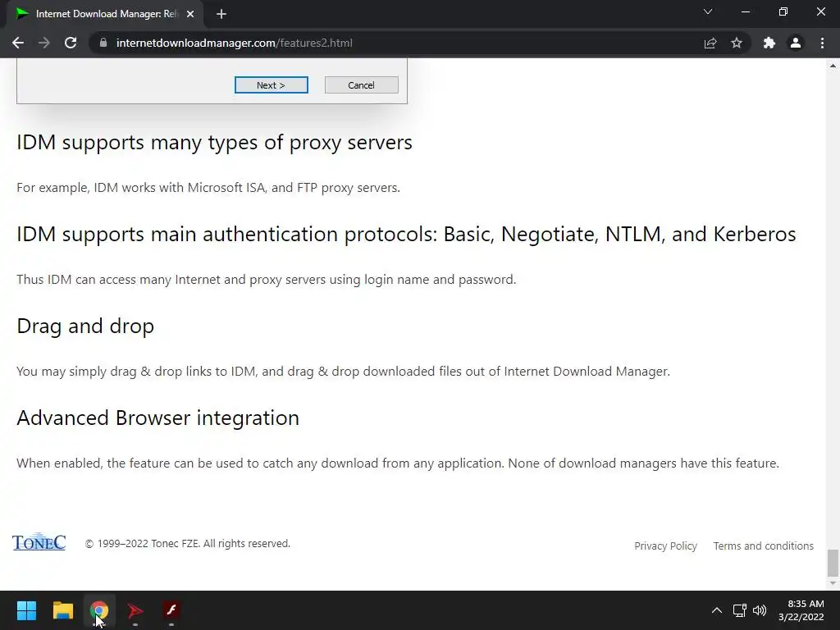Screen dimensions: 840x630
Task: Click the scrollbar up arrow
Action: coord(833,66)
